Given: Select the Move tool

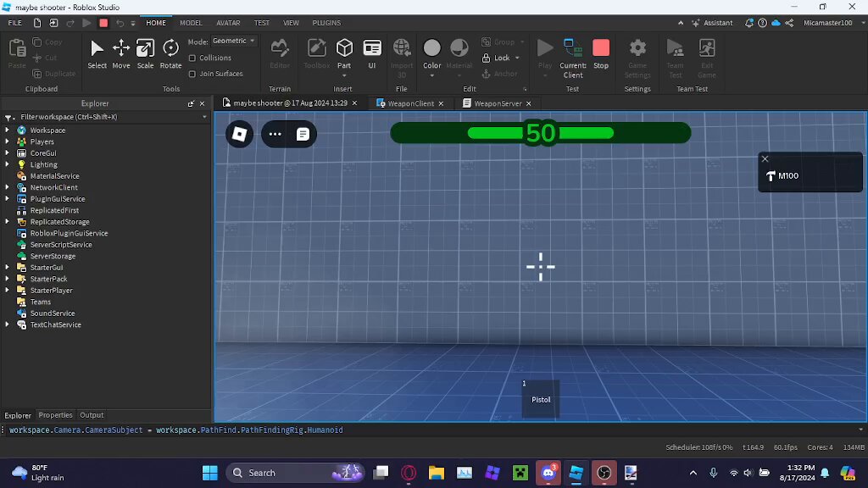Looking at the screenshot, I should (x=120, y=53).
